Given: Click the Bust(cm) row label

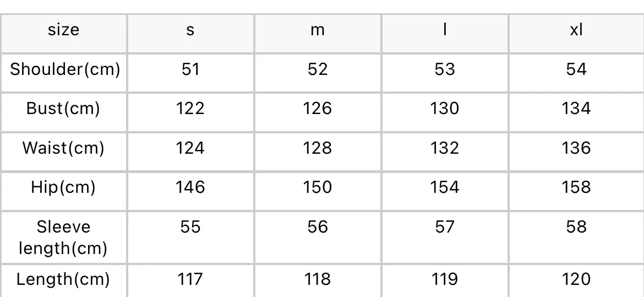Looking at the screenshot, I should tap(63, 109).
